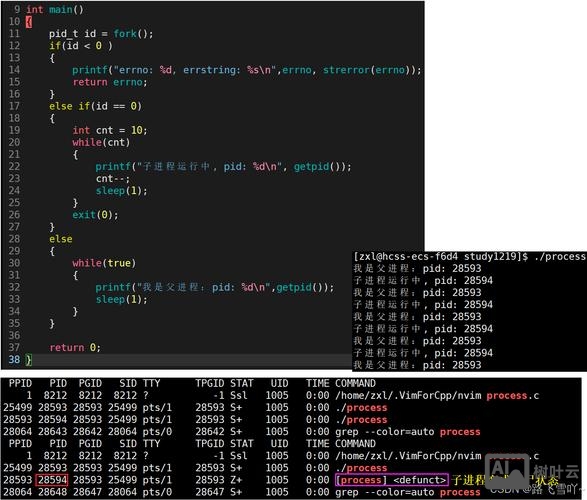The height and width of the screenshot is (500, 587).
Task: Click the parent printf statement on line 32
Action: [215, 287]
